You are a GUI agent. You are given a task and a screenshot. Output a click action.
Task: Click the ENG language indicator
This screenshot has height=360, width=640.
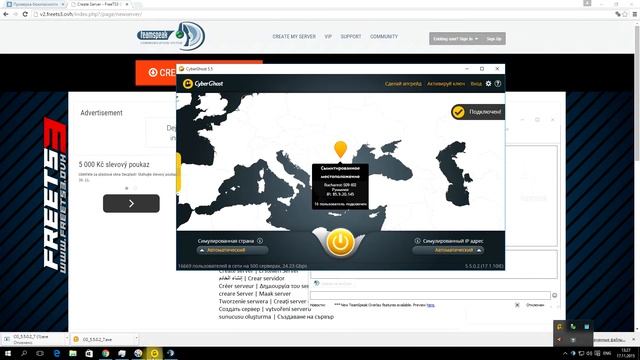click(607, 353)
